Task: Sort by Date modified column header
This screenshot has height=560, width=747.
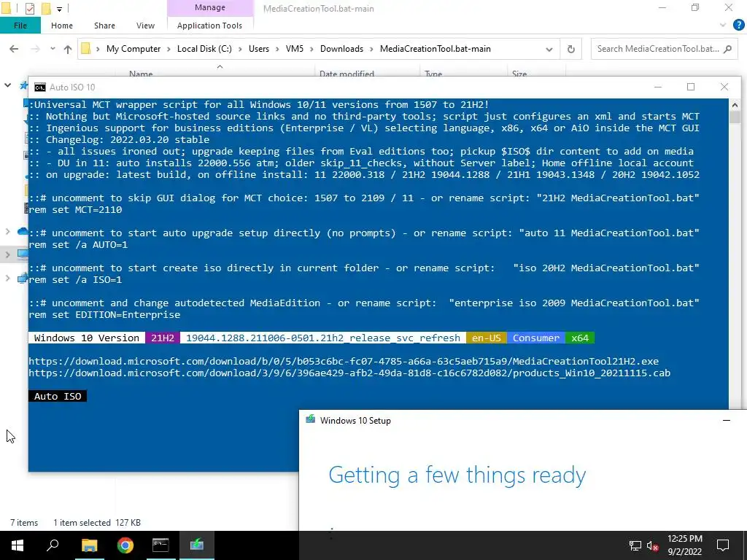Action: point(347,74)
